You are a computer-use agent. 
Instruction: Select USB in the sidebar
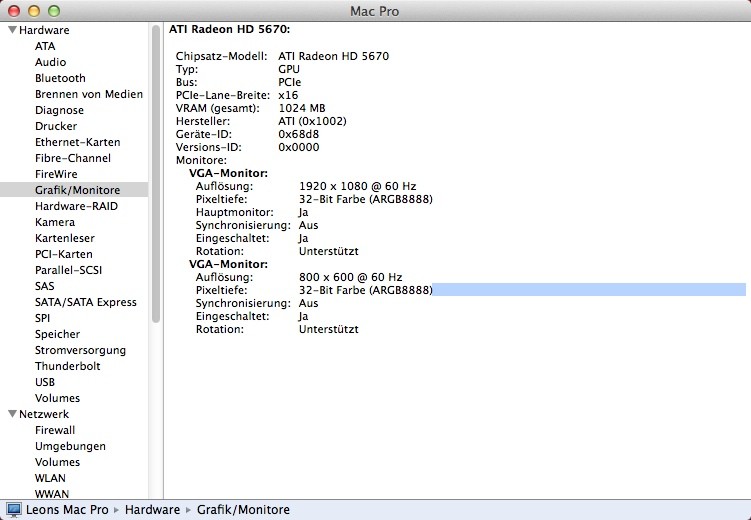click(x=45, y=382)
